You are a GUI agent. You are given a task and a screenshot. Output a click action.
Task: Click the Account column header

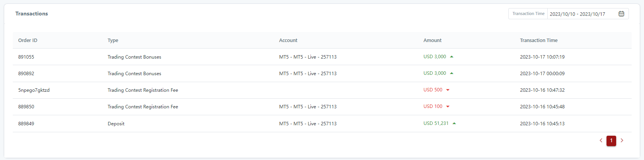(288, 40)
